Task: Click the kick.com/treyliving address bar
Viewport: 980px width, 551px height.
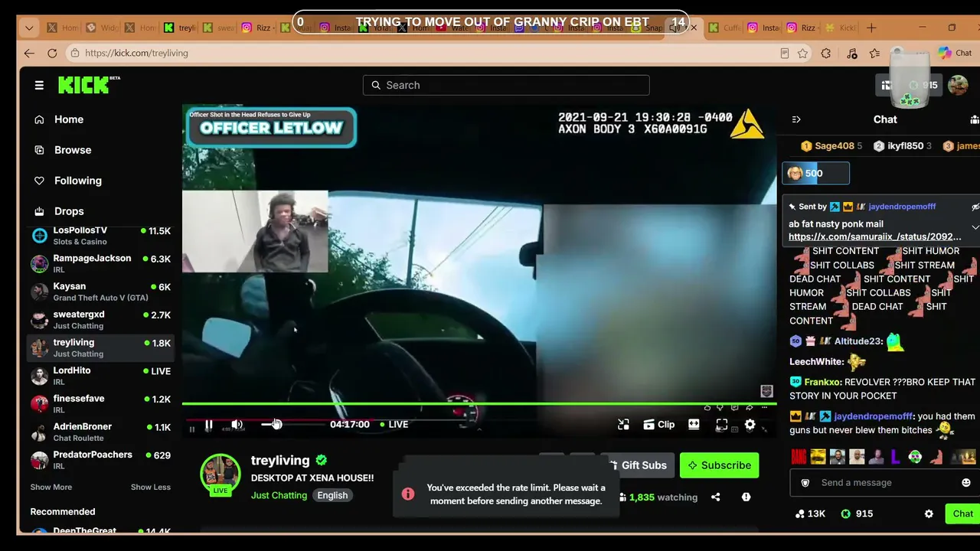Action: [421, 53]
